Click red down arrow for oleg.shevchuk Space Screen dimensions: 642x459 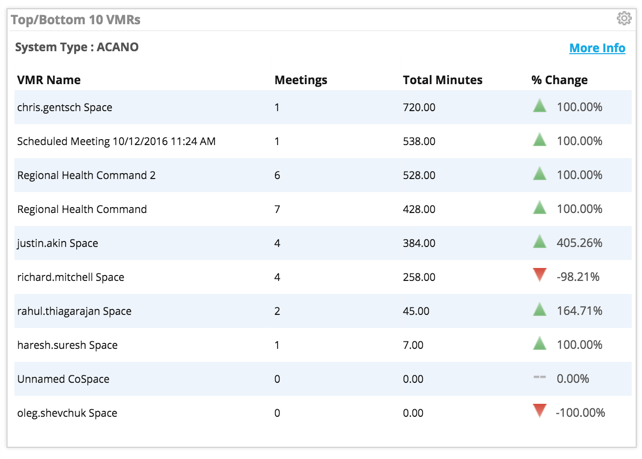540,410
